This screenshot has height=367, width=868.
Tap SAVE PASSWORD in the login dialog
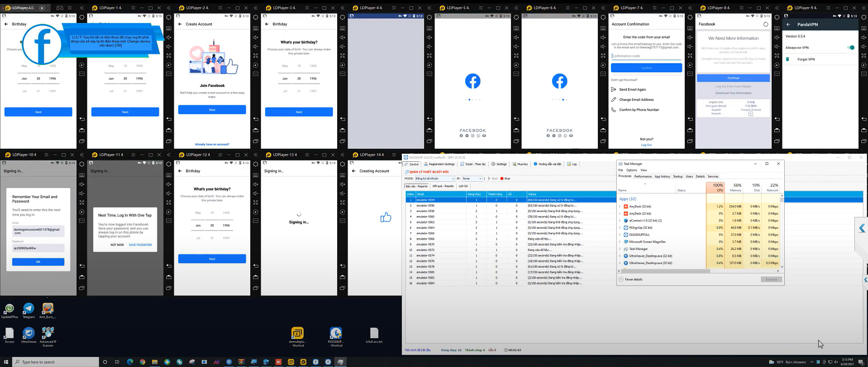140,245
